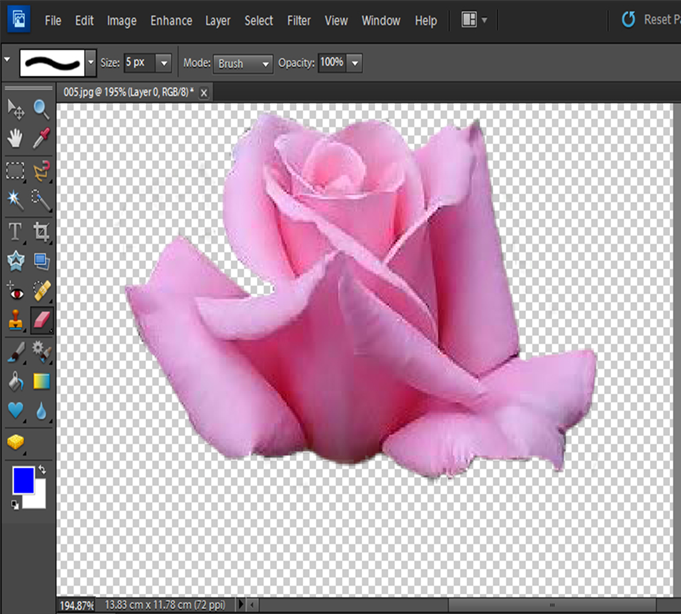Expand the brush preset picker arrow
The width and height of the screenshot is (681, 614).
90,63
